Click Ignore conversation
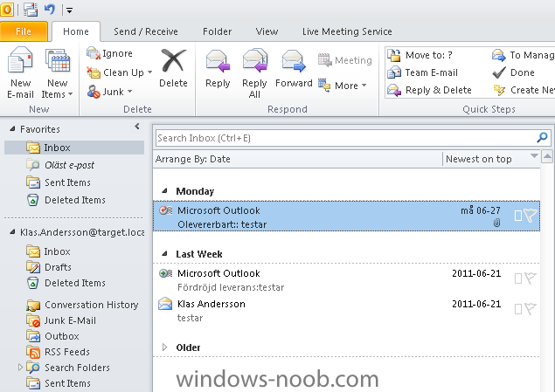The height and width of the screenshot is (392, 555). point(110,53)
